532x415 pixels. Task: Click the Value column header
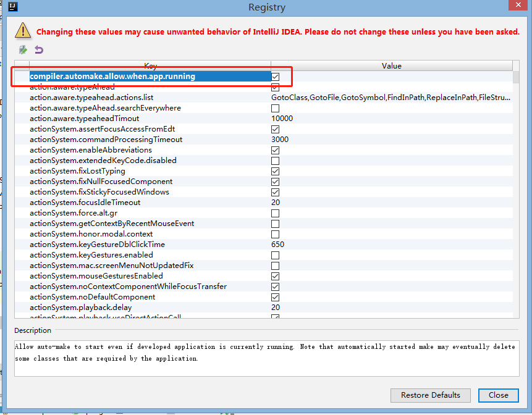point(392,66)
